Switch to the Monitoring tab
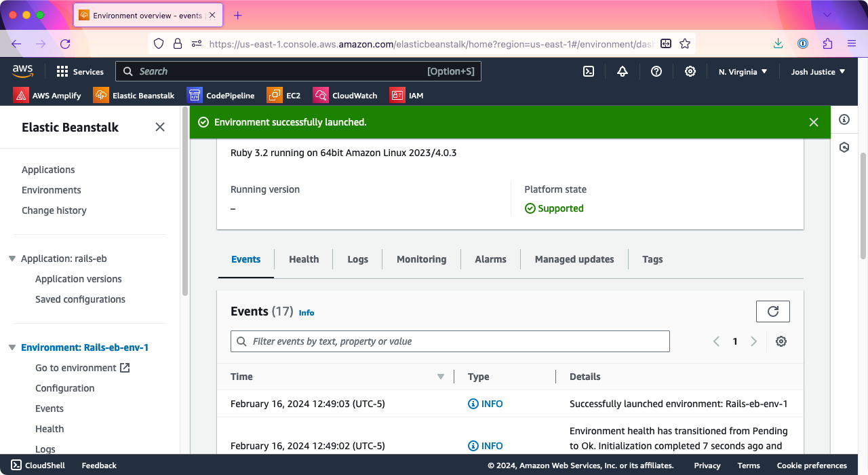The height and width of the screenshot is (475, 868). 421,259
